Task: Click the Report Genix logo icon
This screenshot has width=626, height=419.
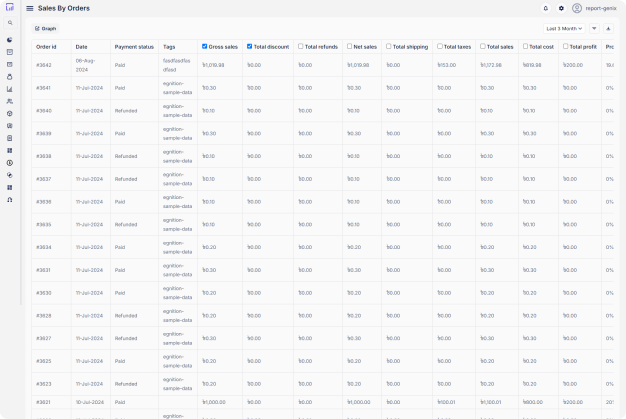Action: [10, 7]
